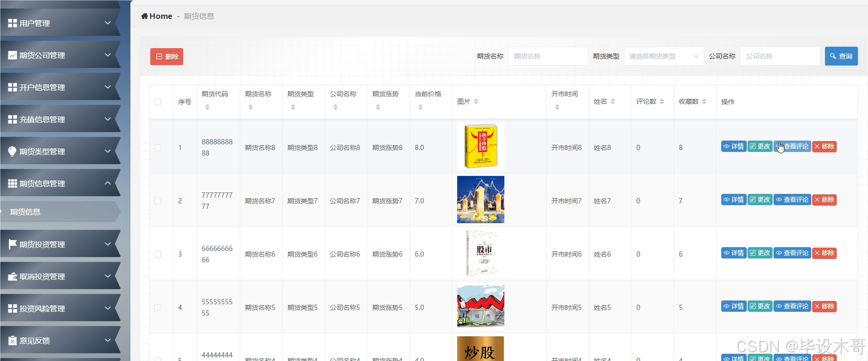Click 详情 for 期货名称6 row
The image size is (868, 361).
coord(733,253)
